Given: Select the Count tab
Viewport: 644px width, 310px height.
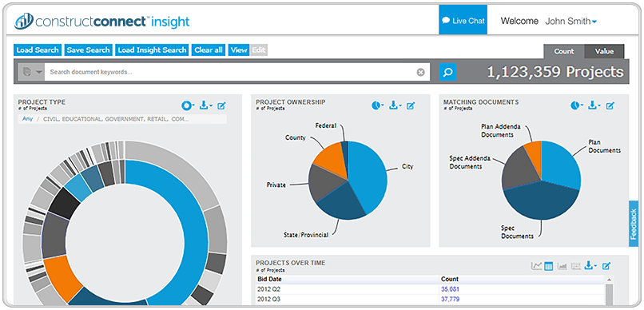Looking at the screenshot, I should pyautogui.click(x=564, y=51).
